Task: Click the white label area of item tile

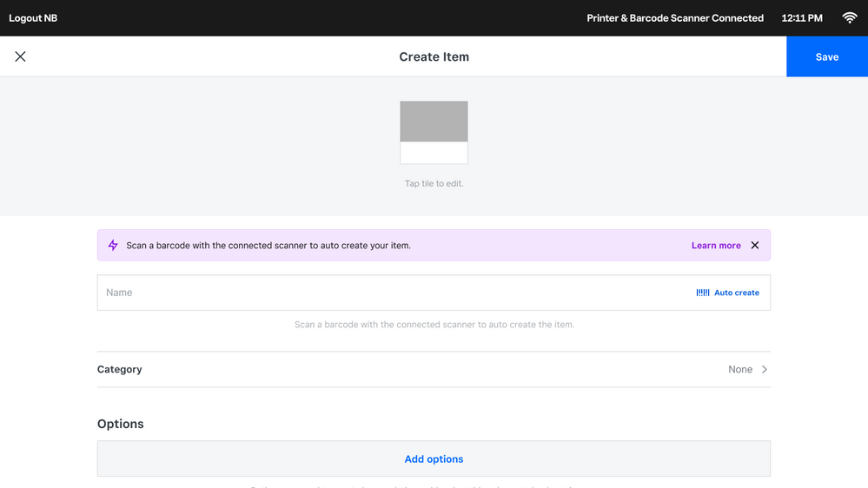Action: click(434, 153)
